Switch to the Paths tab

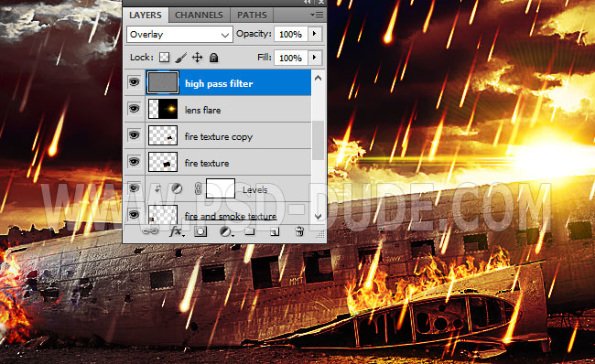[252, 16]
